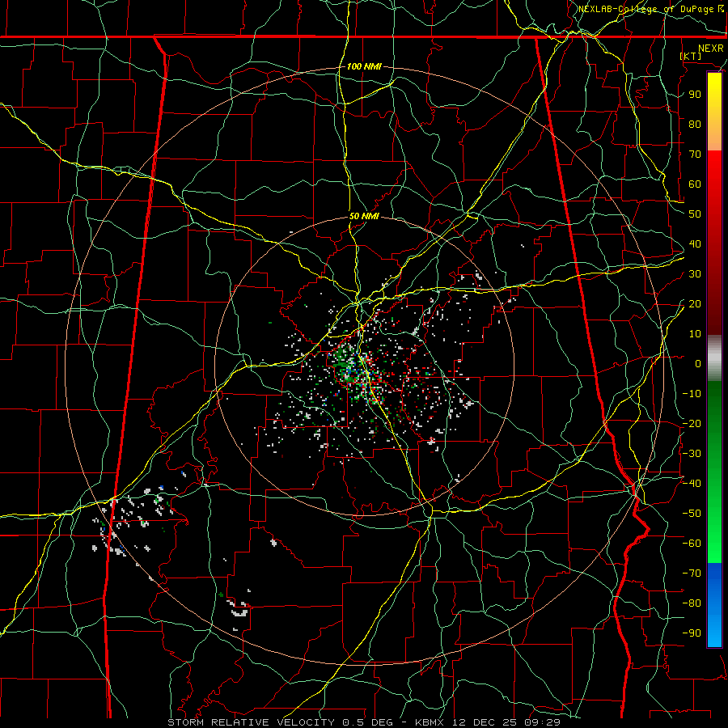Click the 70 knot scale label
Image resolution: width=728 pixels, height=728 pixels.
point(695,154)
